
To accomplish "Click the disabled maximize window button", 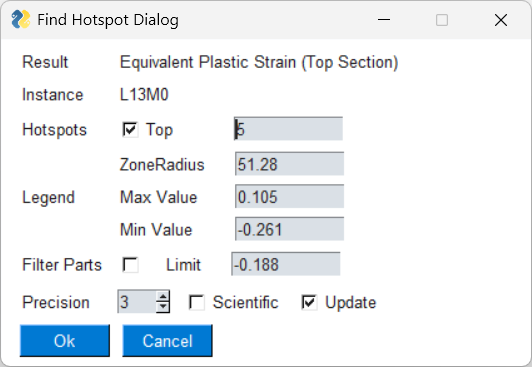I will [x=442, y=20].
